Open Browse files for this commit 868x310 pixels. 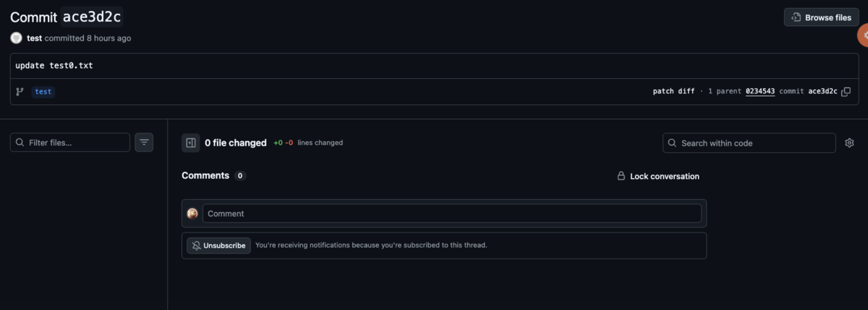tap(821, 17)
